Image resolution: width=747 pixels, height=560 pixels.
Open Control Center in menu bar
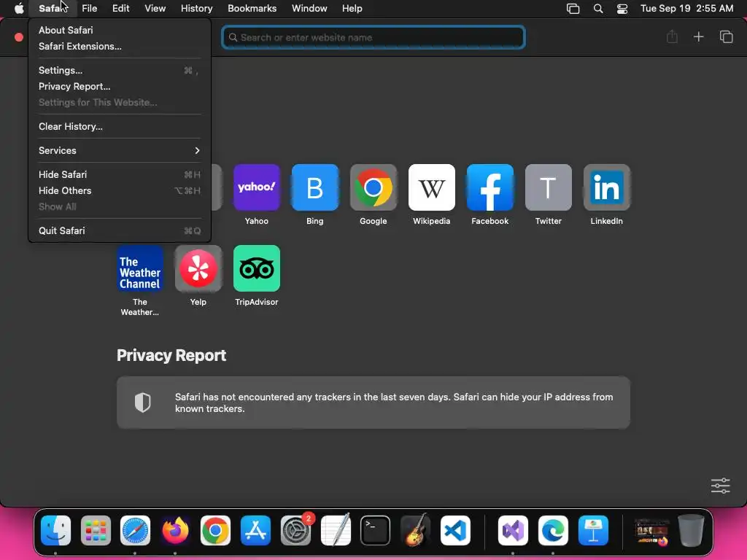coord(622,9)
